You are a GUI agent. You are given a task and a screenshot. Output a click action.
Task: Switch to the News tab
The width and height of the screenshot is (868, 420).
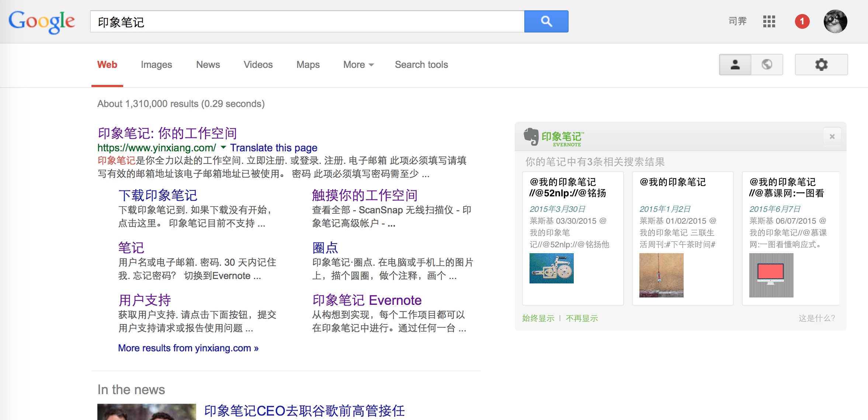pyautogui.click(x=208, y=65)
